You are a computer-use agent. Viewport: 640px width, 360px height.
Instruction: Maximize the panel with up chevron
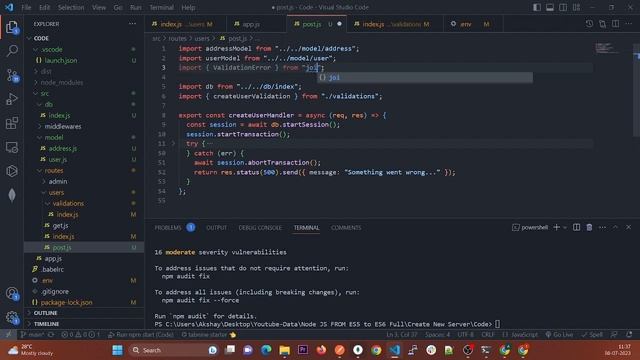tap(616, 227)
